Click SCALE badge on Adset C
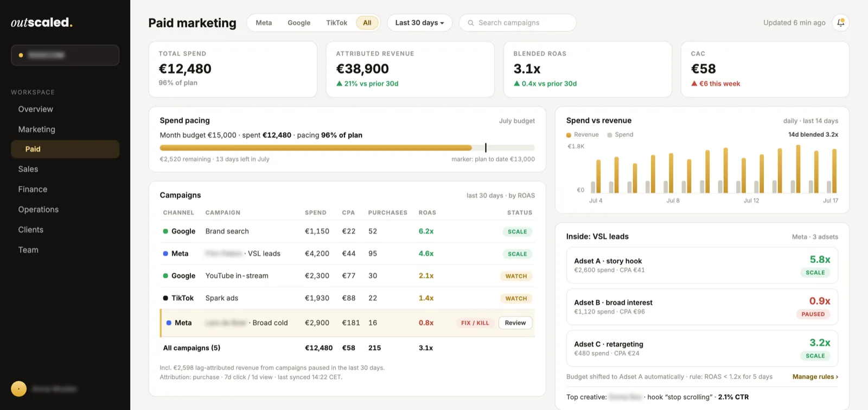This screenshot has width=868, height=410. tap(815, 356)
